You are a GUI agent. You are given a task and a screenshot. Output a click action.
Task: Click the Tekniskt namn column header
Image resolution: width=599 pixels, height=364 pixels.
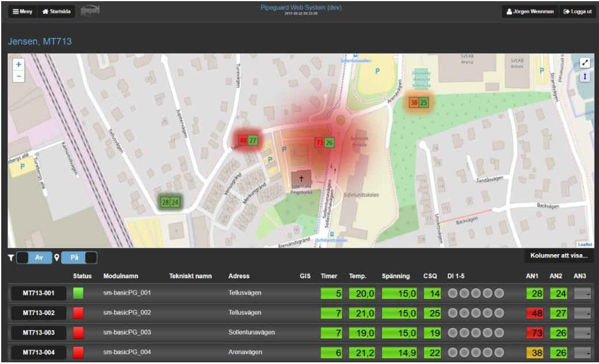pos(190,276)
